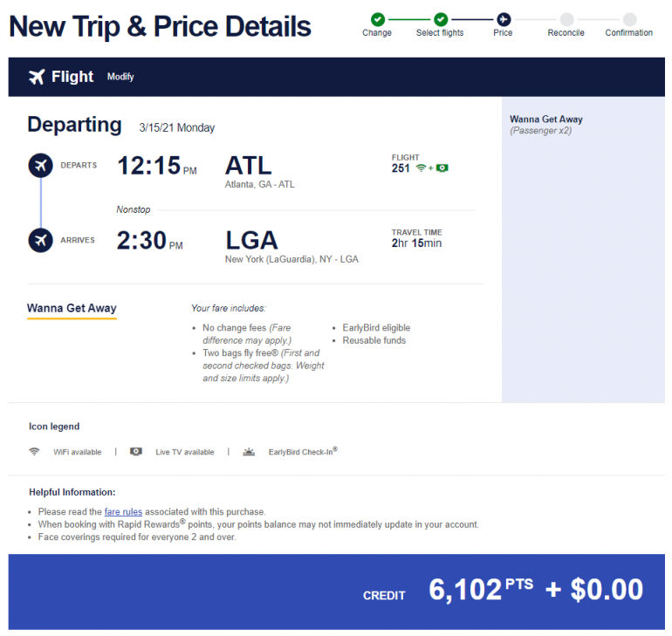Screen dimensions: 672x636
Task: Click the Select flights step label
Action: (440, 33)
